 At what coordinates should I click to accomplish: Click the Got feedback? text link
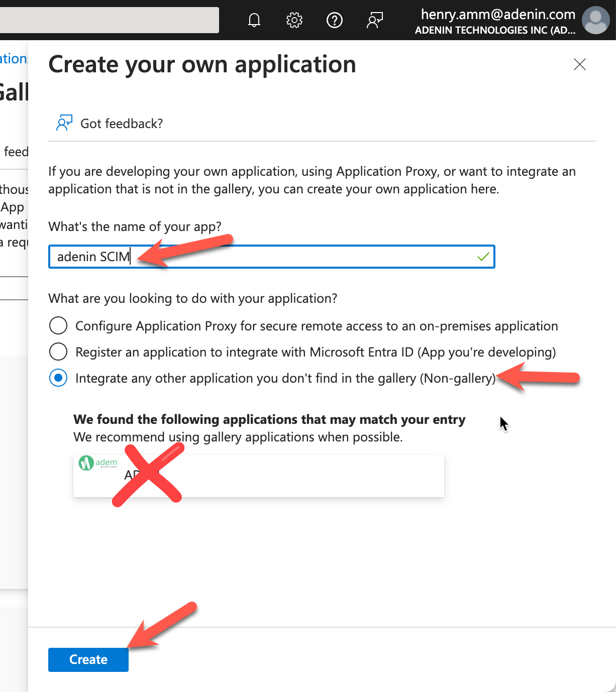(122, 124)
